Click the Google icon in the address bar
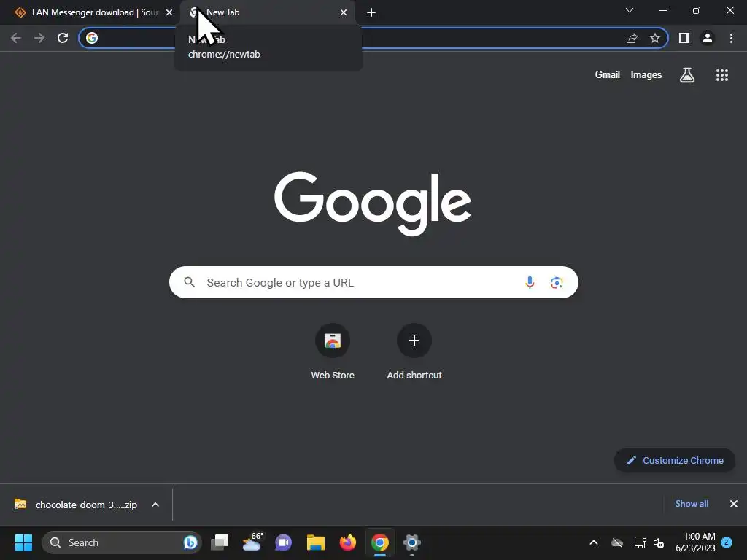Image resolution: width=747 pixels, height=560 pixels. pos(92,38)
